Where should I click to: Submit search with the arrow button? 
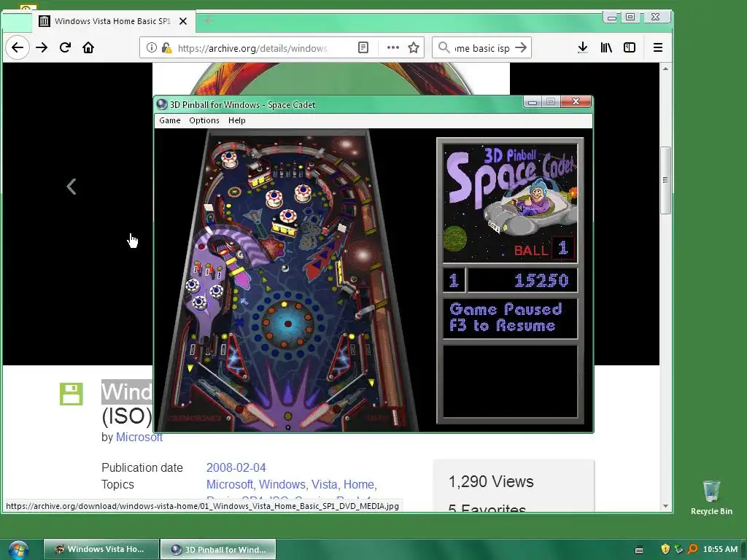point(521,47)
